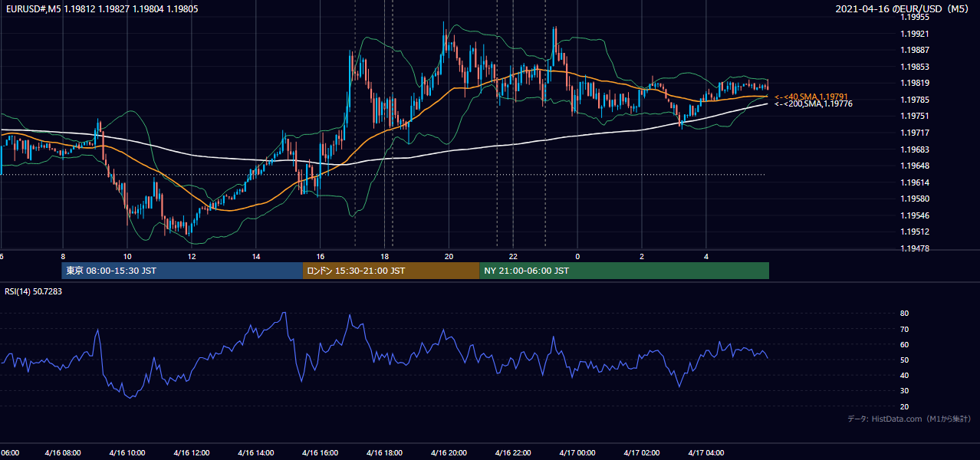Screen dimensions: 980x460
Task: Click hour label 14 on the price chart axis
Action: pos(256,256)
